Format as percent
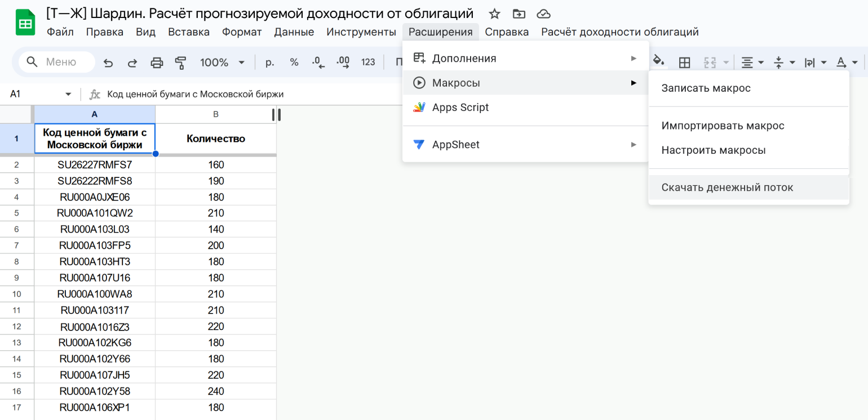 [294, 62]
